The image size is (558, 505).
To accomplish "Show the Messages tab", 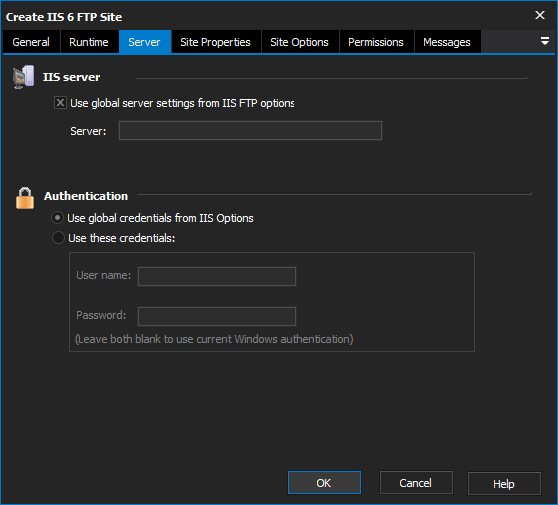I will (447, 42).
